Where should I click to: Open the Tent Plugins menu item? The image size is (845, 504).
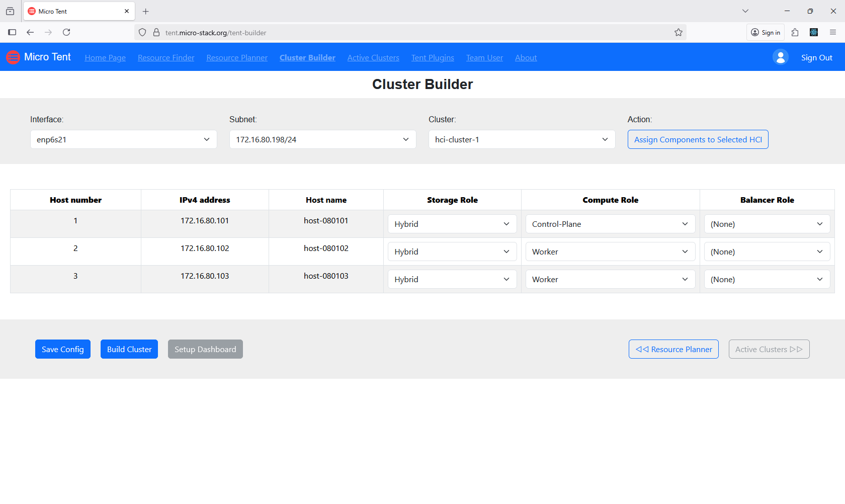433,57
